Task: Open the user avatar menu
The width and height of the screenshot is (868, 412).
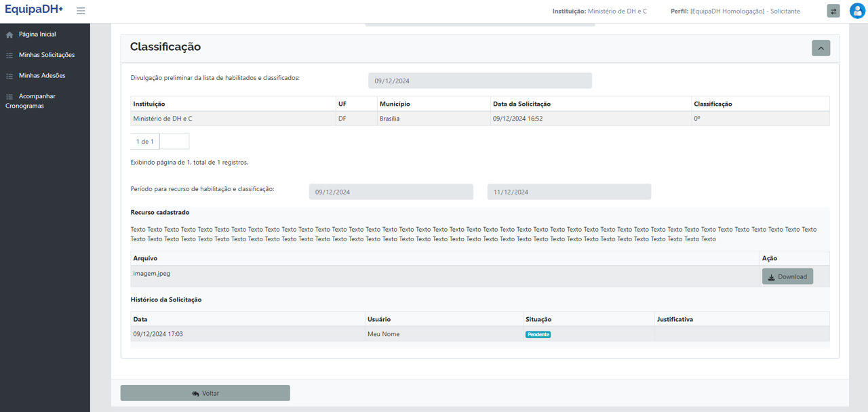Action: click(x=856, y=11)
